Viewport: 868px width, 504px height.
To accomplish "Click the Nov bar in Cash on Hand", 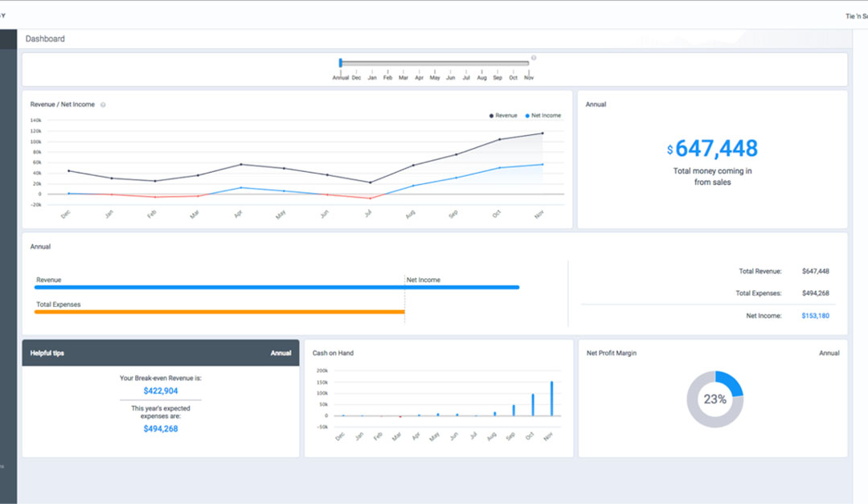I will click(x=551, y=398).
